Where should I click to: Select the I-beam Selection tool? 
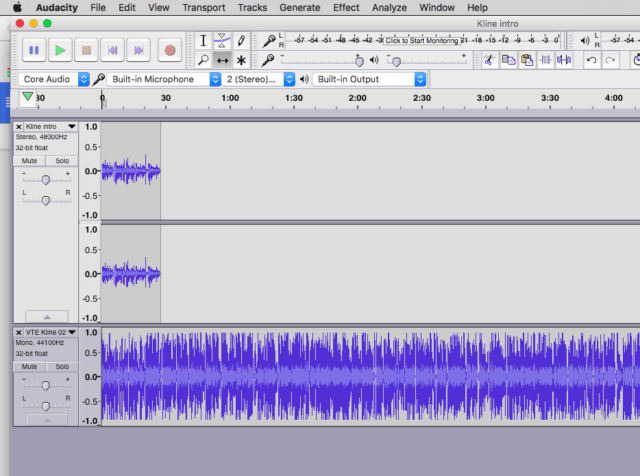coord(203,41)
